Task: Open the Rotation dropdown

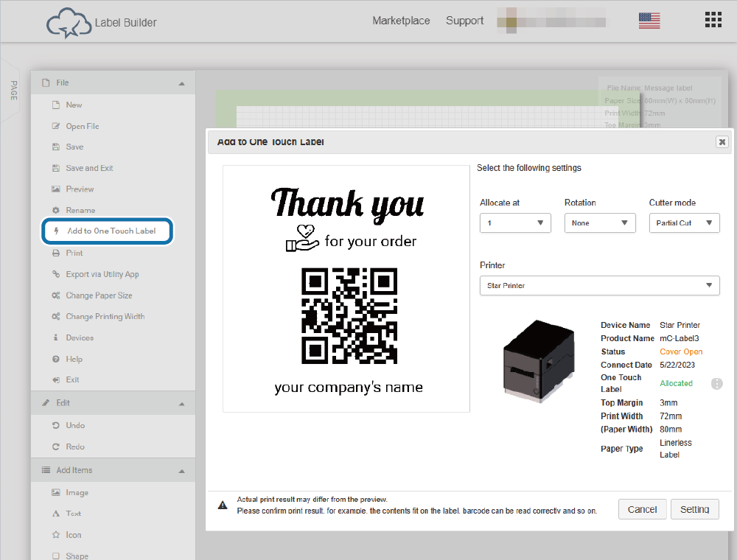Action: tap(600, 223)
